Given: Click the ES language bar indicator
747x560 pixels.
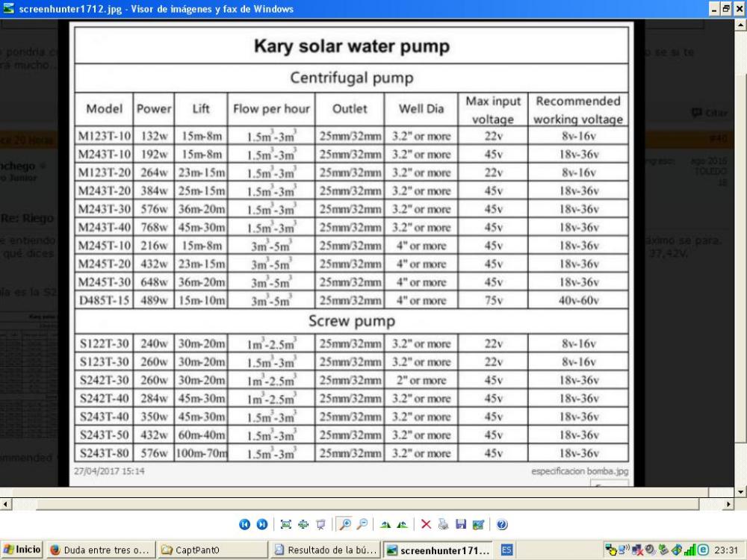Looking at the screenshot, I should tap(507, 550).
